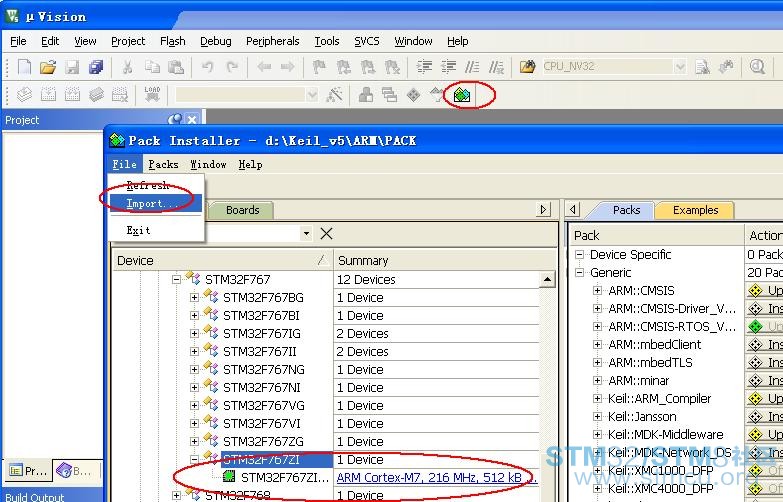Click the Navigate Backwards arrow icon
Viewport: 783px width, 502px height.
tap(264, 66)
